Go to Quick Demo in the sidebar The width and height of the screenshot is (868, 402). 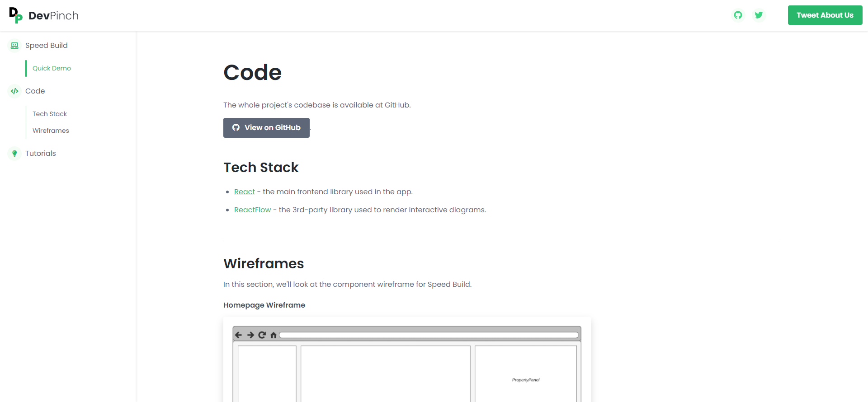52,68
